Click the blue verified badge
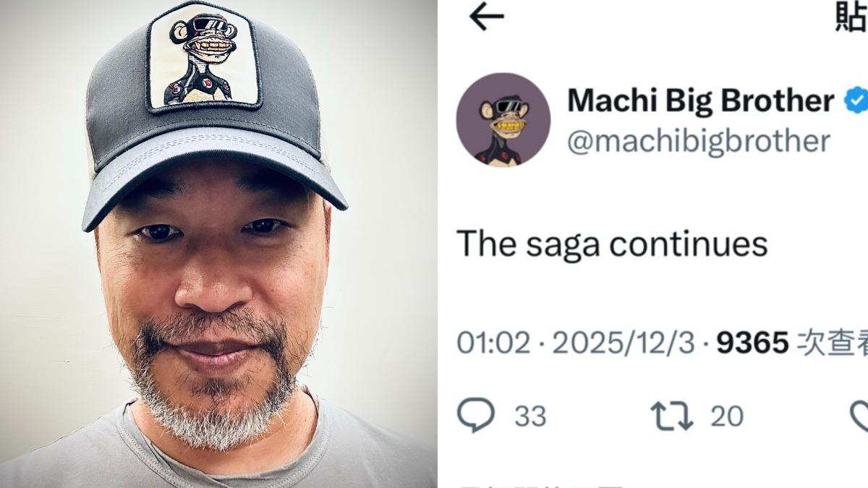This screenshot has height=488, width=868. 857,100
